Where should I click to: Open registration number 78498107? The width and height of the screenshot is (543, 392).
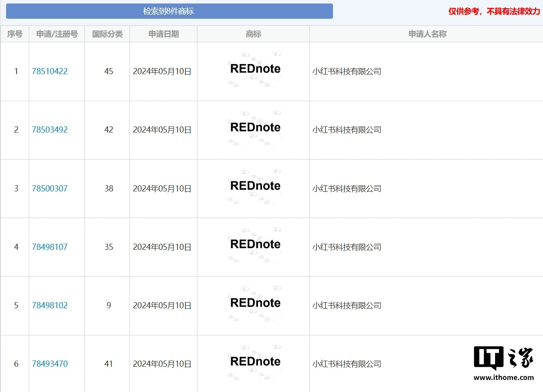50,247
